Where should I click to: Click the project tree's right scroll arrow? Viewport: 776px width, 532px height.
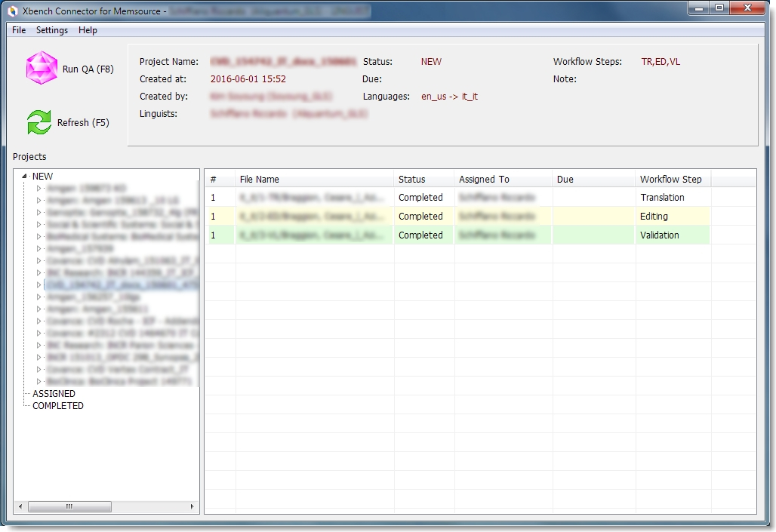(192, 507)
